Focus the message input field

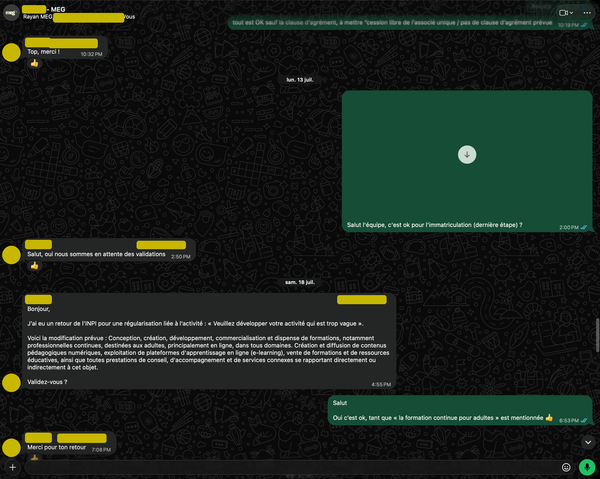click(291, 467)
